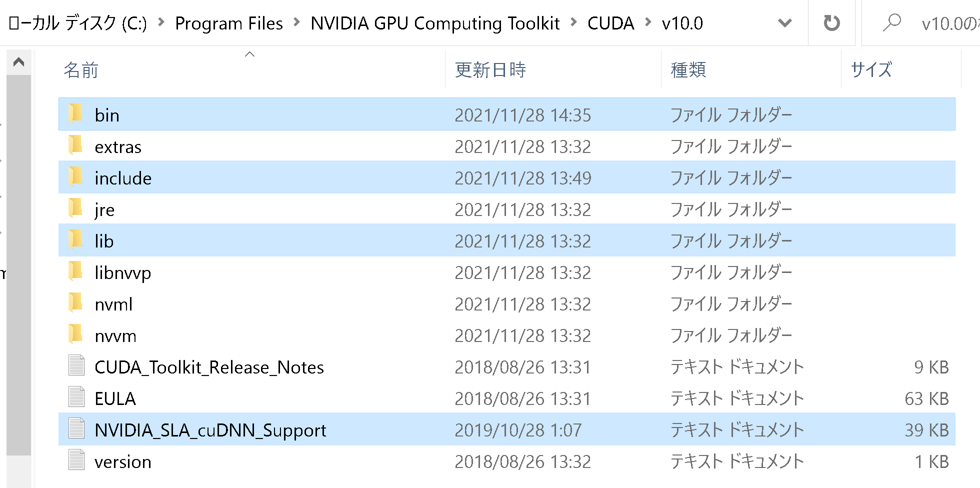Click the search magnifier icon

point(891,23)
